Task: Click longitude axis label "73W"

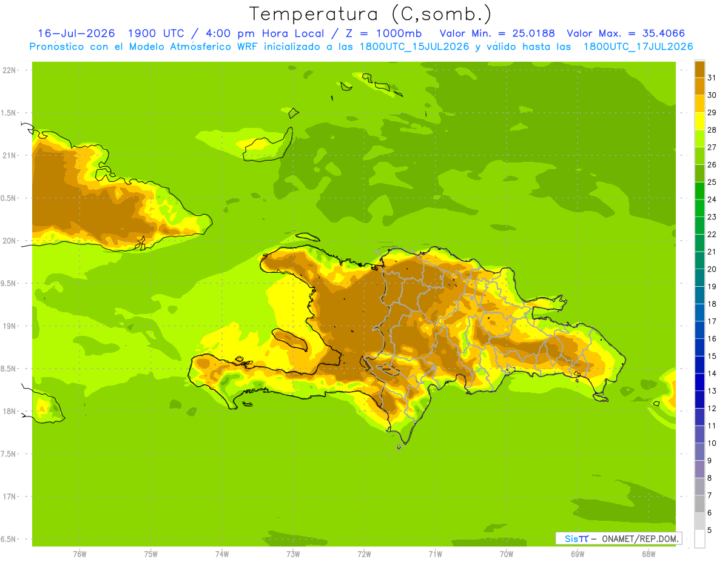Action: point(293,555)
